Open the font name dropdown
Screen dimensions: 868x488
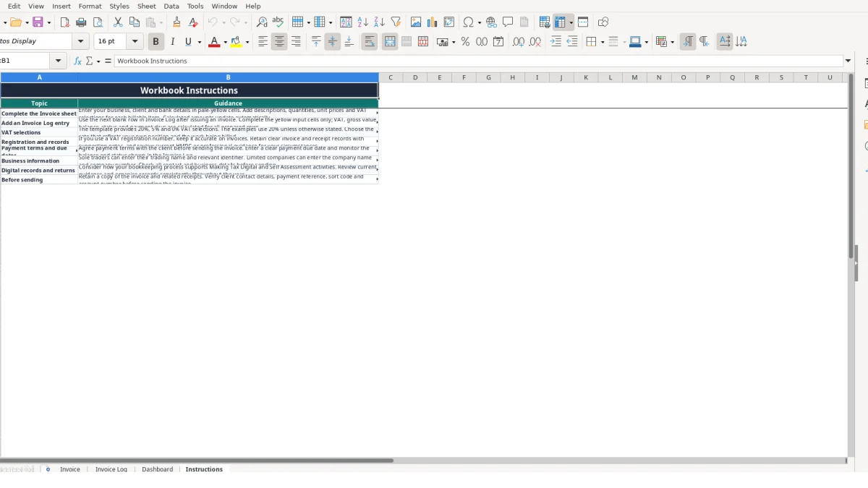tap(81, 42)
